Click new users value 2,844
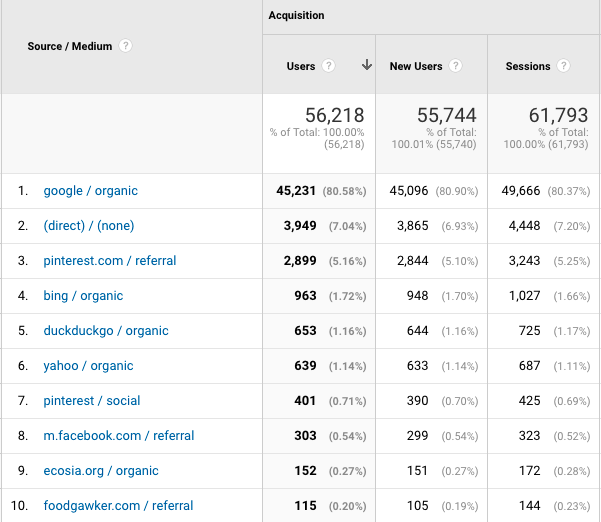This screenshot has width=601, height=522. click(412, 261)
